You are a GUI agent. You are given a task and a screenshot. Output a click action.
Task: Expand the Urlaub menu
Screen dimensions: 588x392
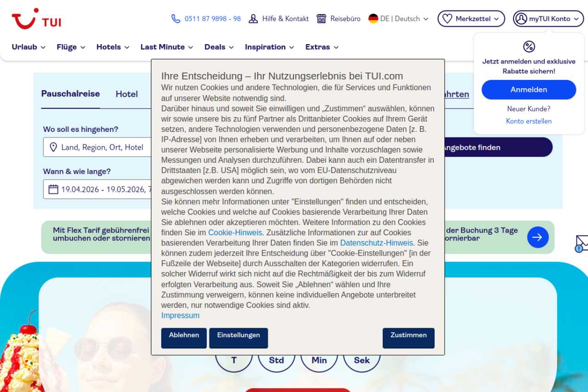[28, 47]
